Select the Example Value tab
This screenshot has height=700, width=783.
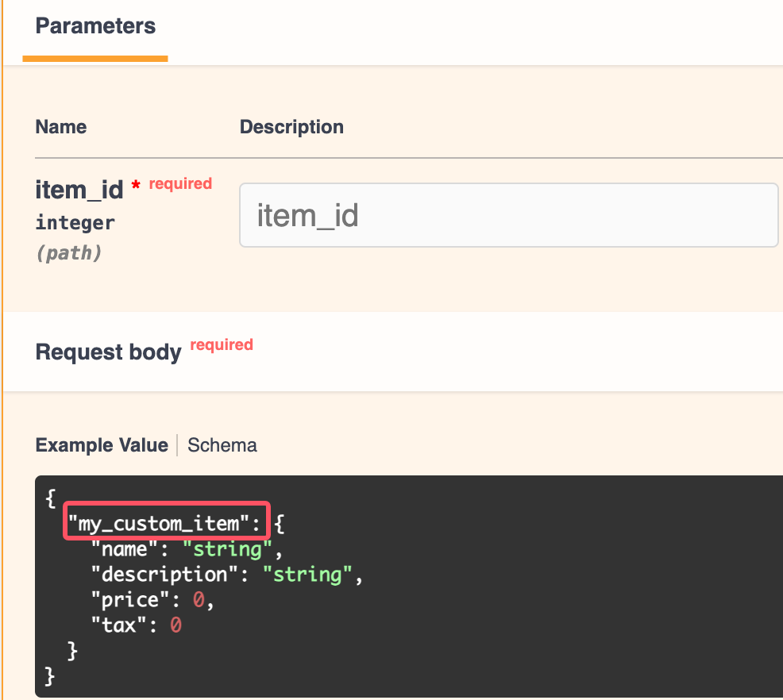(x=102, y=445)
